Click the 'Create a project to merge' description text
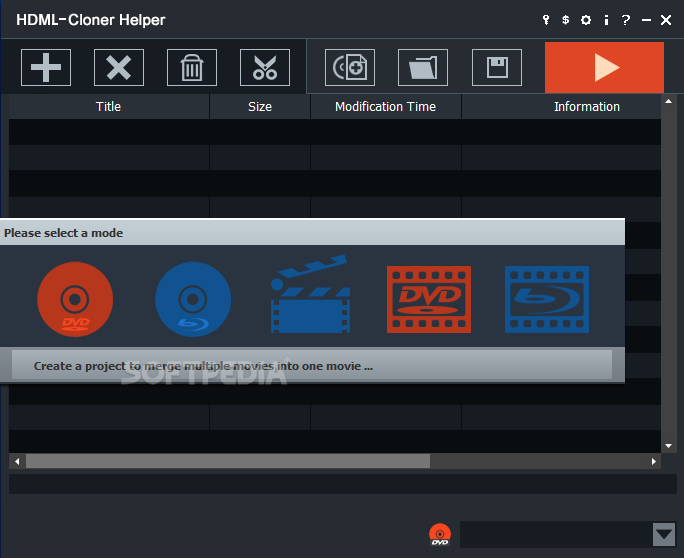684x558 pixels. coord(203,366)
